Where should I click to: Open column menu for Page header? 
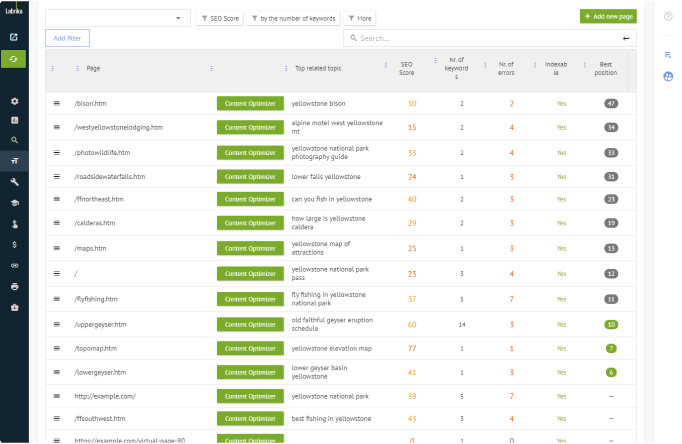[79, 68]
